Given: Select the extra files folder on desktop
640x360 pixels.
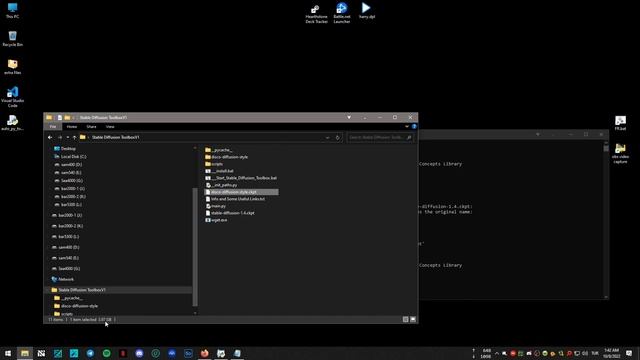Looking at the screenshot, I should point(12,67).
